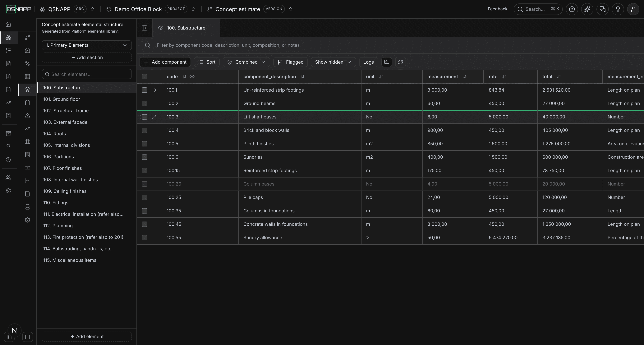644x345 pixels.
Task: Open the book guide icon beside Logs
Action: 387,62
